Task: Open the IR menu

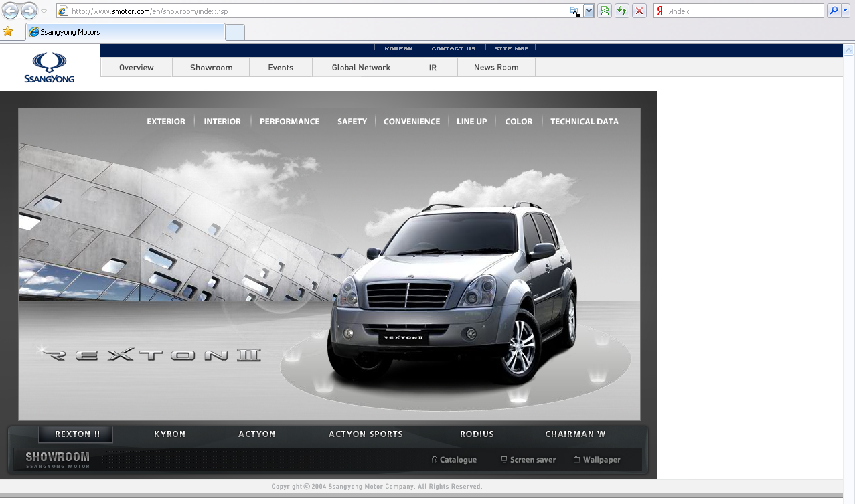Action: point(433,68)
